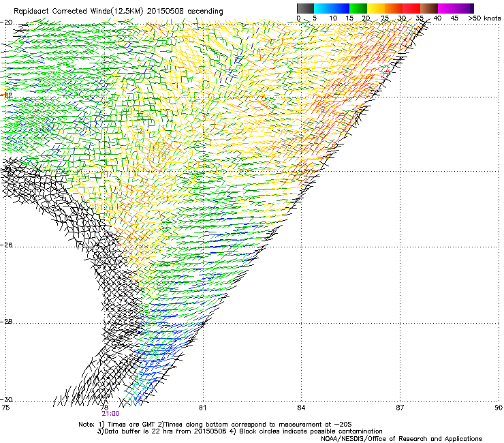Click the yellow 20-25 knots legend color
The width and height of the screenshot is (504, 443).
click(x=376, y=8)
